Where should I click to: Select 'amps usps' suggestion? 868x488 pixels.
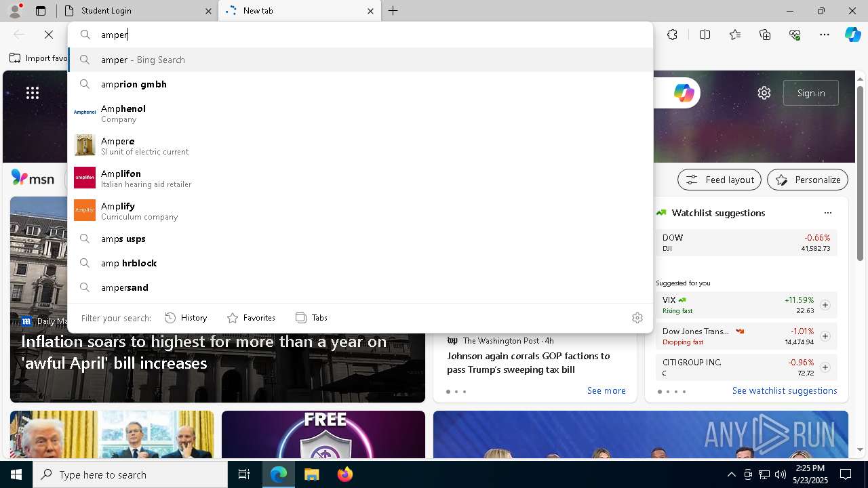pyautogui.click(x=361, y=239)
